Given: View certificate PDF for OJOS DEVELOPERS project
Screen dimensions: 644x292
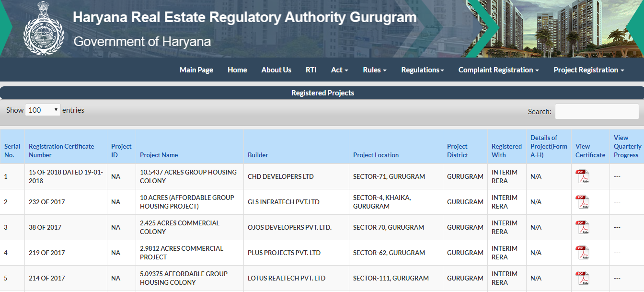Looking at the screenshot, I should [x=584, y=227].
